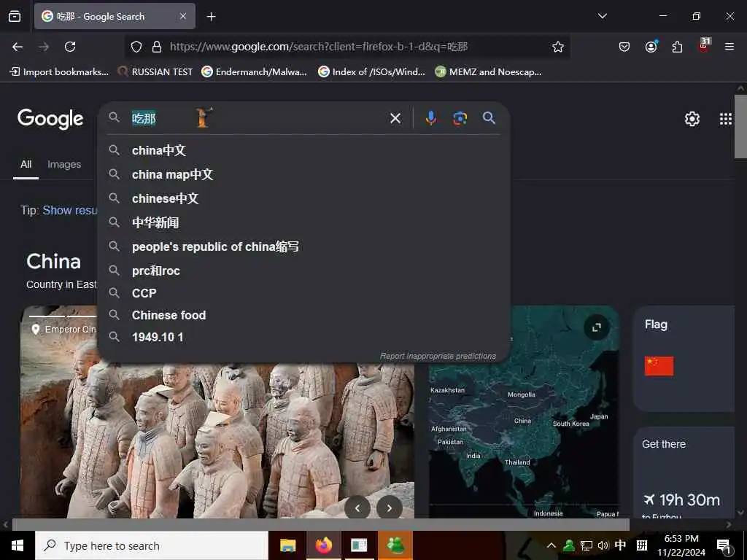Click the forward navigation arrow
The image size is (747, 560).
[x=44, y=47]
